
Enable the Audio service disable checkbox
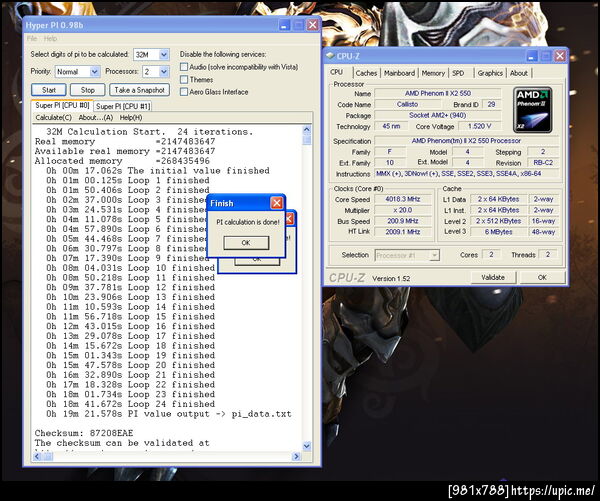click(184, 67)
